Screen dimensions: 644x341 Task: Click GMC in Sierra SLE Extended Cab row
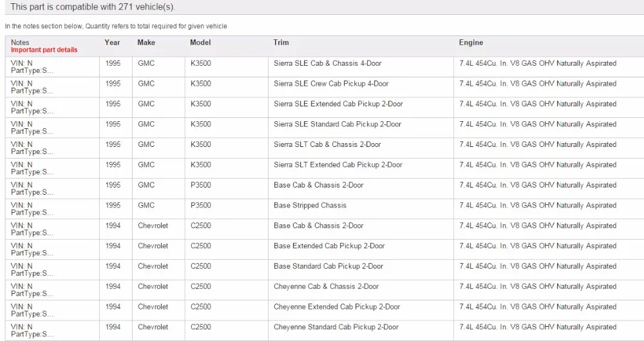pyautogui.click(x=146, y=104)
